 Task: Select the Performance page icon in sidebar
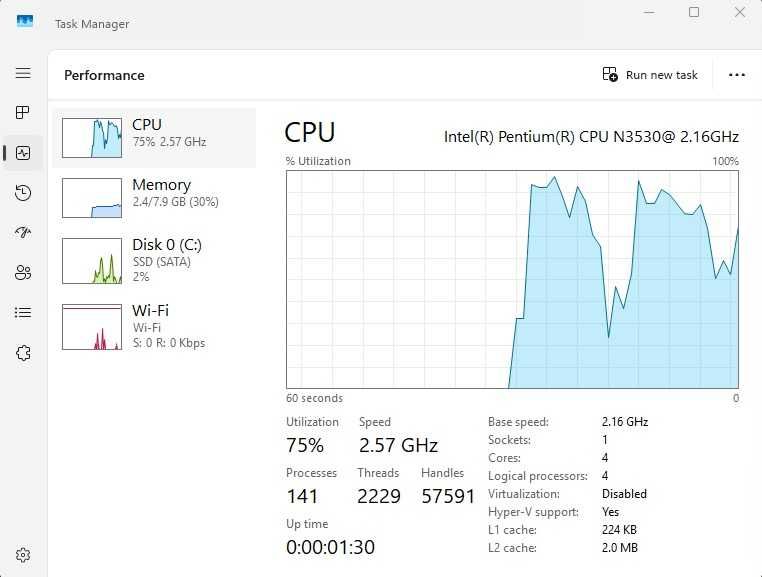click(x=23, y=153)
